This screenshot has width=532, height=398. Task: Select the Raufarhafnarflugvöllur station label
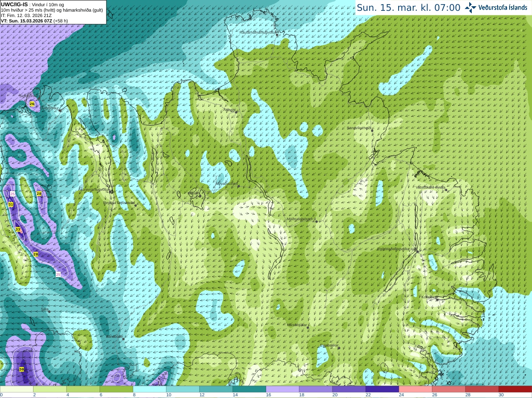258,32
